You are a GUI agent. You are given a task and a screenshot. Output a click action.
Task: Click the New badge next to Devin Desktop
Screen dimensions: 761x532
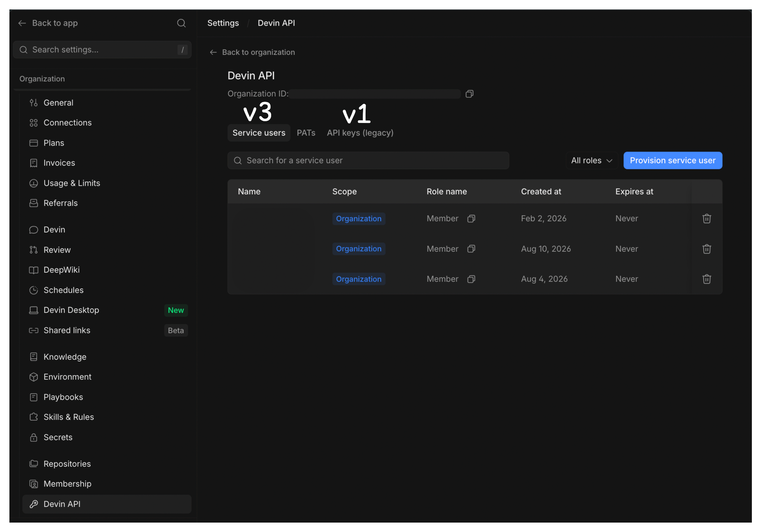pyautogui.click(x=176, y=310)
